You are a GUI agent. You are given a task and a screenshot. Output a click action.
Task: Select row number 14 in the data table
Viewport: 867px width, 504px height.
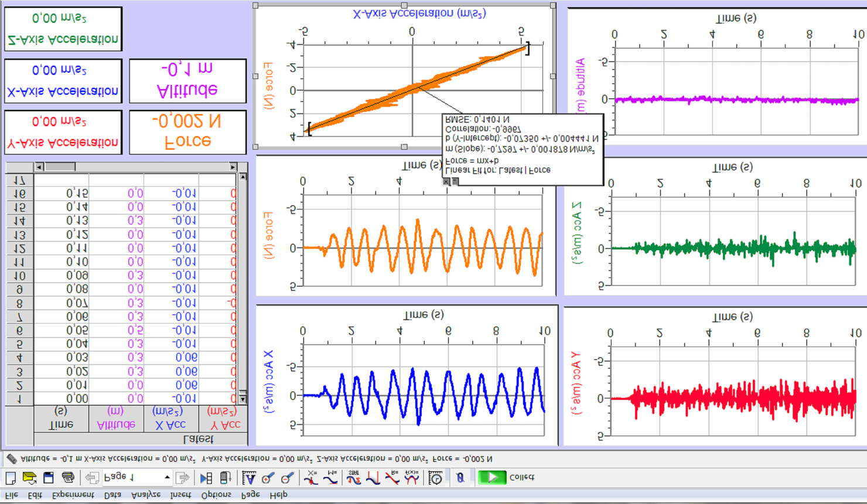point(19,221)
